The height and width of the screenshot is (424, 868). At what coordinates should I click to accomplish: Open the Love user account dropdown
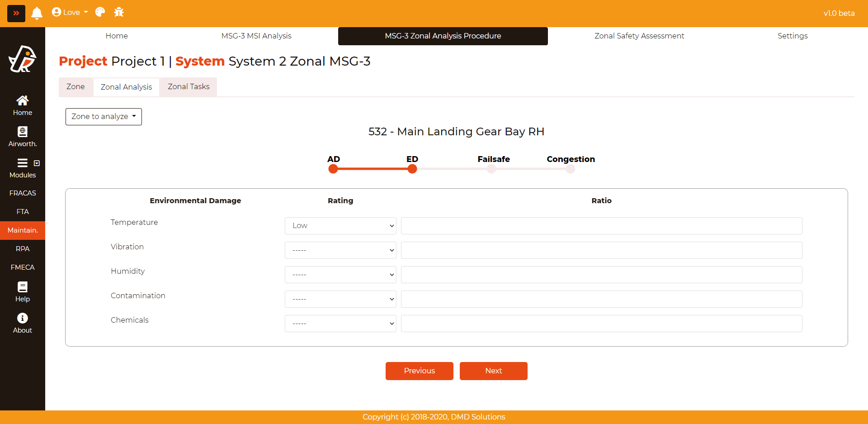pos(70,12)
